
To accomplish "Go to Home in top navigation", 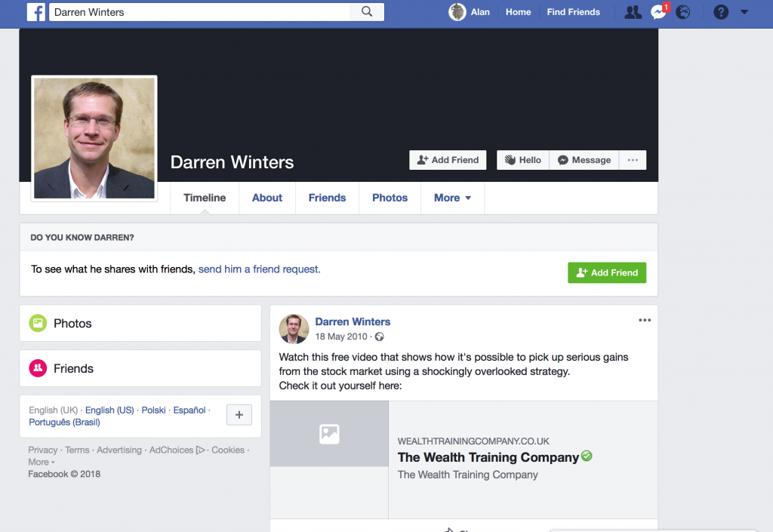I will pos(518,12).
